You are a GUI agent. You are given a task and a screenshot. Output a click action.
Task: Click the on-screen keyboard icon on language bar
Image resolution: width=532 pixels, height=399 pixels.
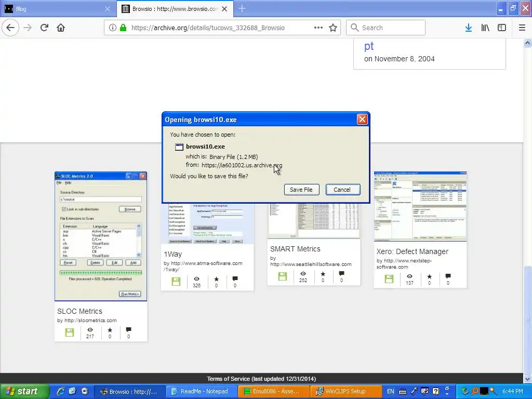[403, 392]
